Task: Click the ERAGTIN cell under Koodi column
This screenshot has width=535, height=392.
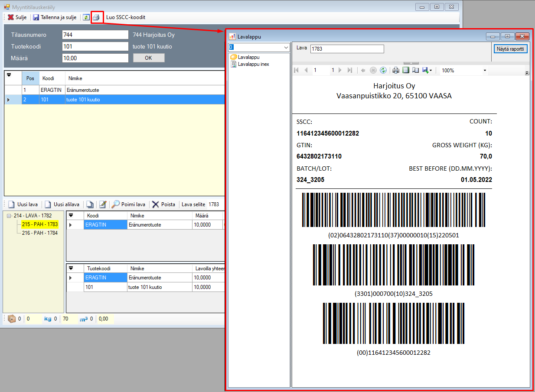Action: coord(105,225)
